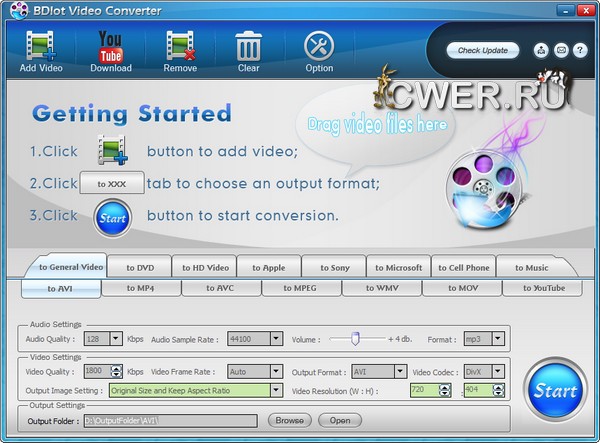The height and width of the screenshot is (443, 600).
Task: Click the big blue Start button
Action: pyautogui.click(x=555, y=390)
